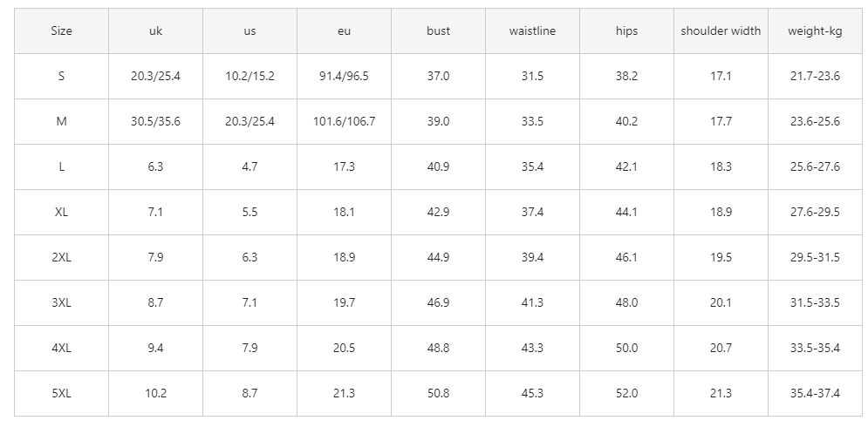Click the hips column header
Viewport: 868px width, 434px height.
pyautogui.click(x=626, y=31)
